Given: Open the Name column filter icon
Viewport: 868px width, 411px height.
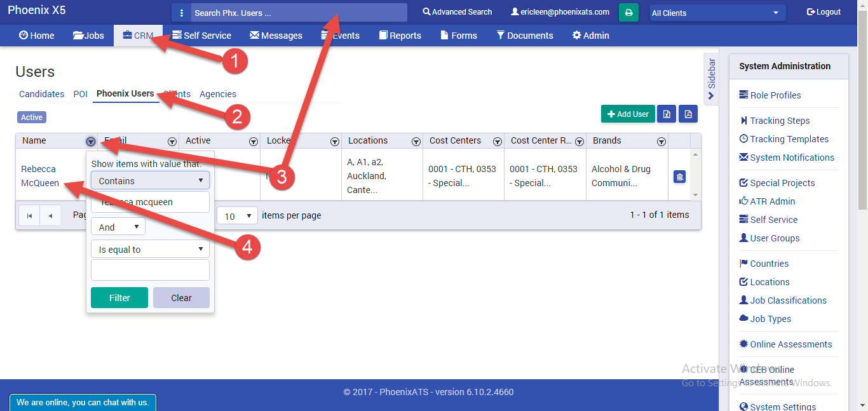Looking at the screenshot, I should pos(91,141).
